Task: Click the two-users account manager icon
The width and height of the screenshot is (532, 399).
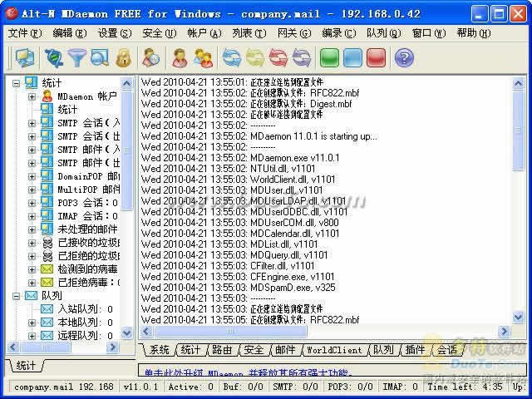Action: [203, 57]
